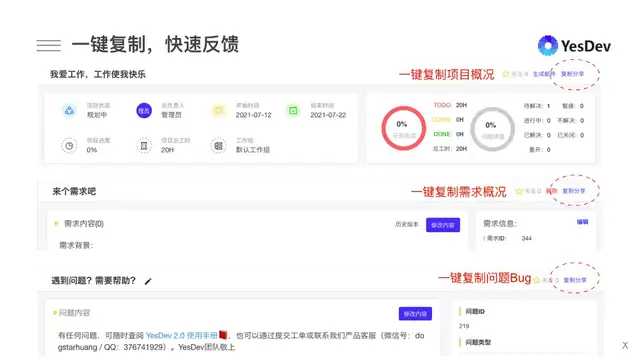The image size is (640, 360).
Task: Click the 进行中 count
Action: point(549,120)
